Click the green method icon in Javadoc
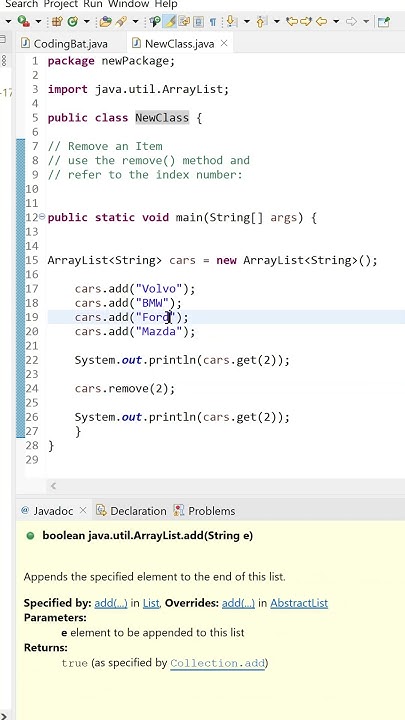This screenshot has height=720, width=405. [30, 535]
